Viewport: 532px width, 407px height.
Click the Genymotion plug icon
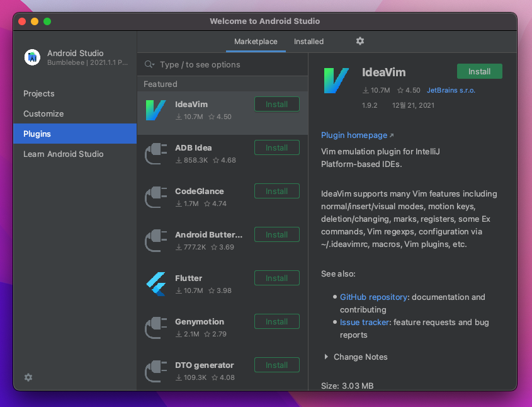point(156,327)
